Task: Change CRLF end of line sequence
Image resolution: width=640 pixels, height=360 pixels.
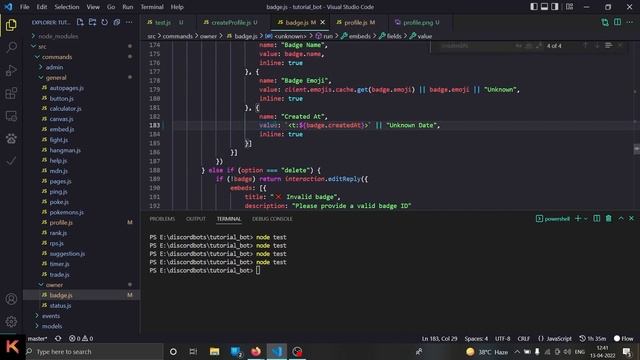Action: (x=523, y=338)
